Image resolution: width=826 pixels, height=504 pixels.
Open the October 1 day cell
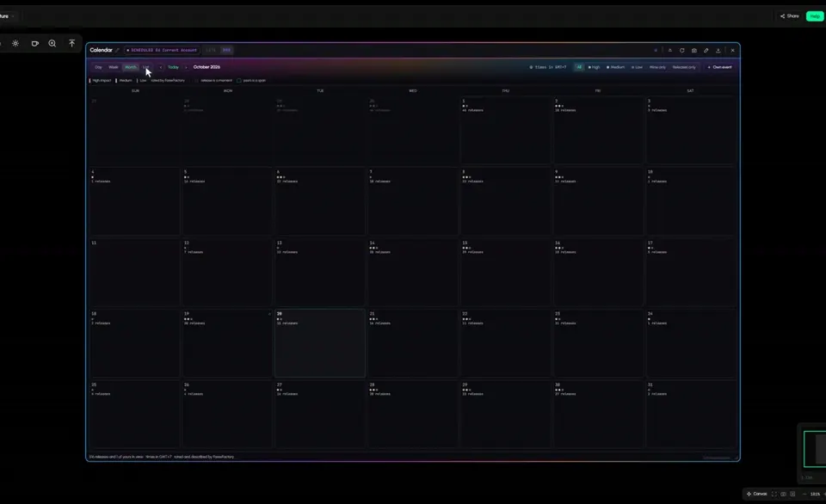click(x=505, y=130)
